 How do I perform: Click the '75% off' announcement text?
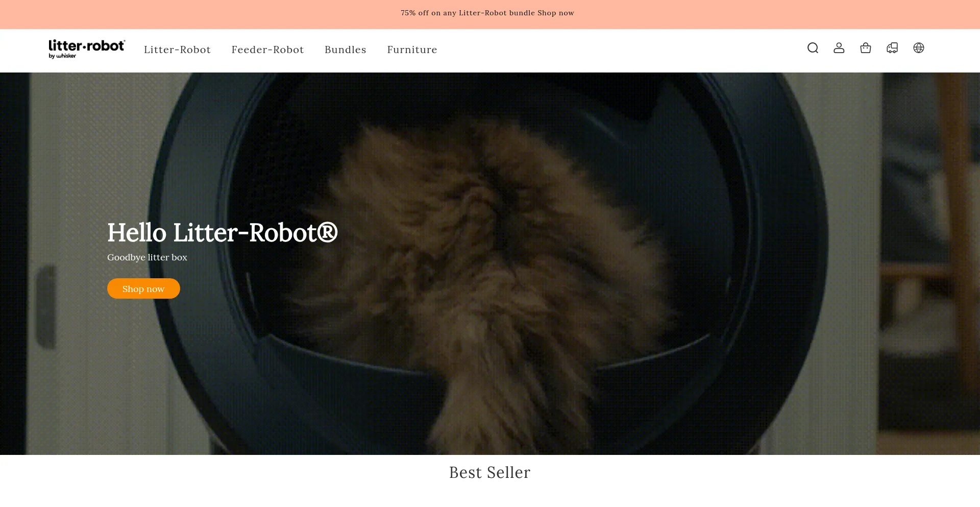tap(467, 13)
